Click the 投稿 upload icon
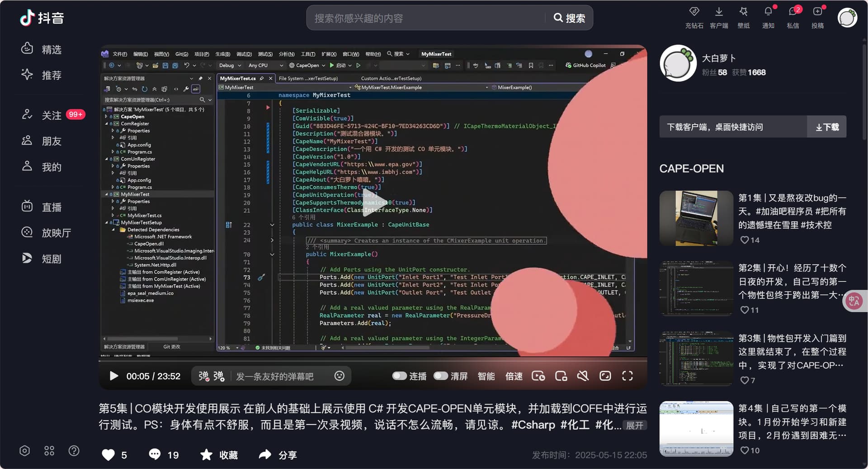868x469 pixels. (817, 17)
